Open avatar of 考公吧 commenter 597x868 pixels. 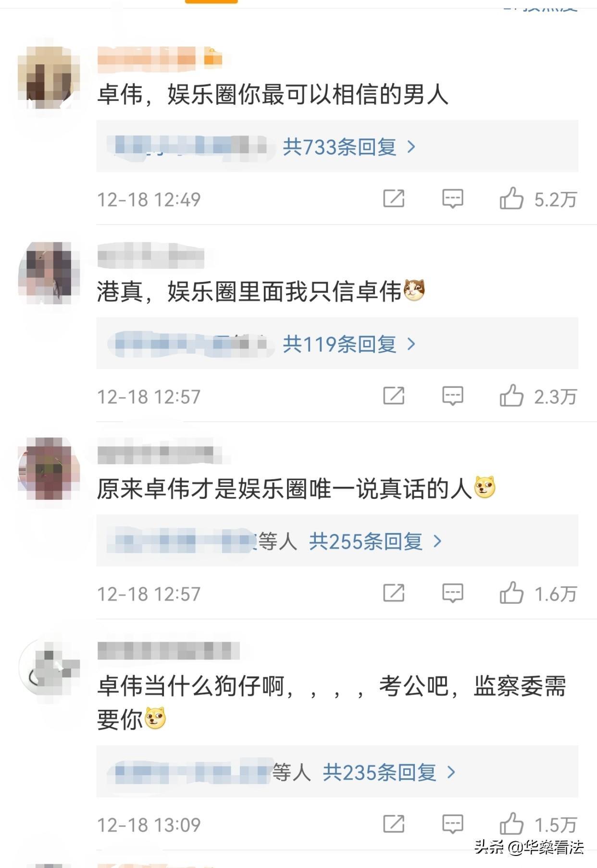pos(49,669)
